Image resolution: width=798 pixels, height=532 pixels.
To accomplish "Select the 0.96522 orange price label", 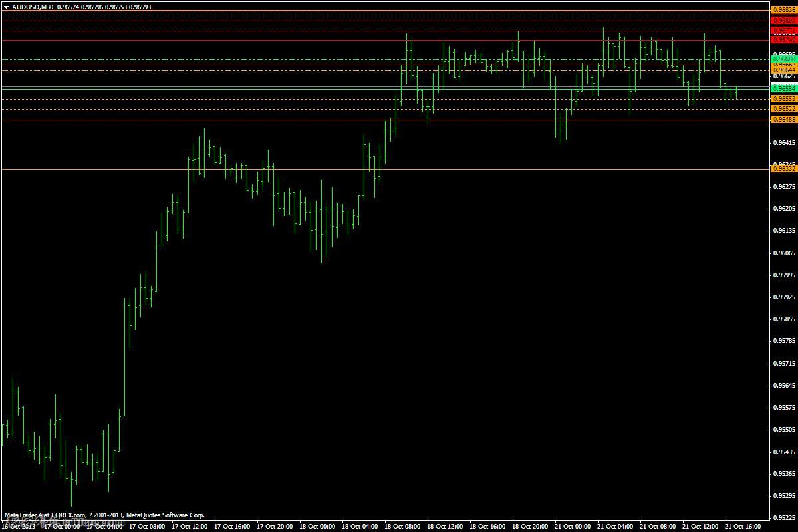I will tap(784, 108).
